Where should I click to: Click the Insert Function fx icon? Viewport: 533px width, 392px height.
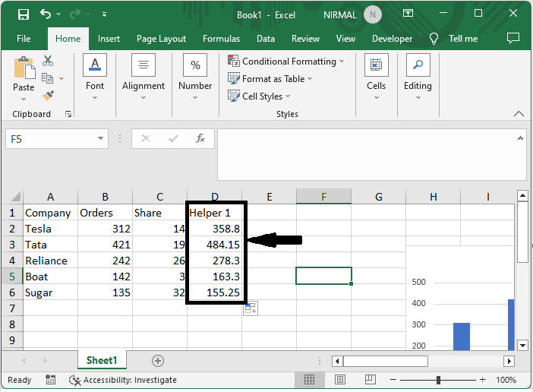[200, 139]
